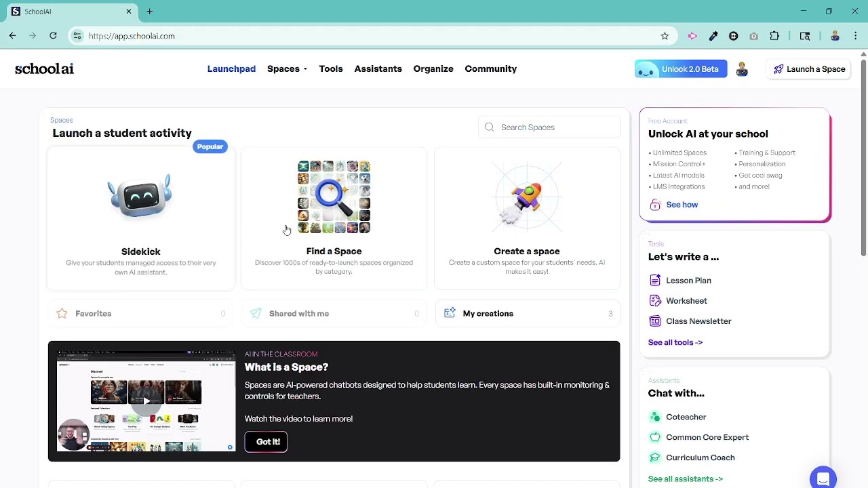The width and height of the screenshot is (868, 488).
Task: Click the Common Core Expert icon
Action: click(655, 437)
